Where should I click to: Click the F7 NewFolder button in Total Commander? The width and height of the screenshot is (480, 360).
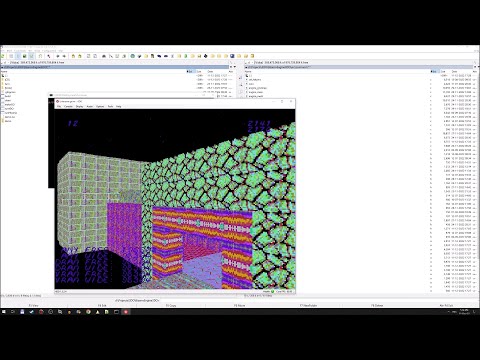[308, 305]
